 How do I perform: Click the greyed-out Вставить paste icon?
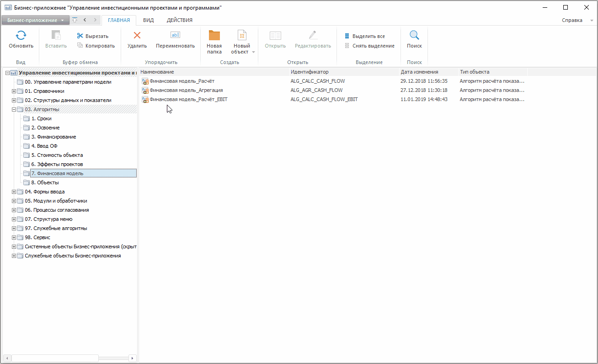[56, 36]
